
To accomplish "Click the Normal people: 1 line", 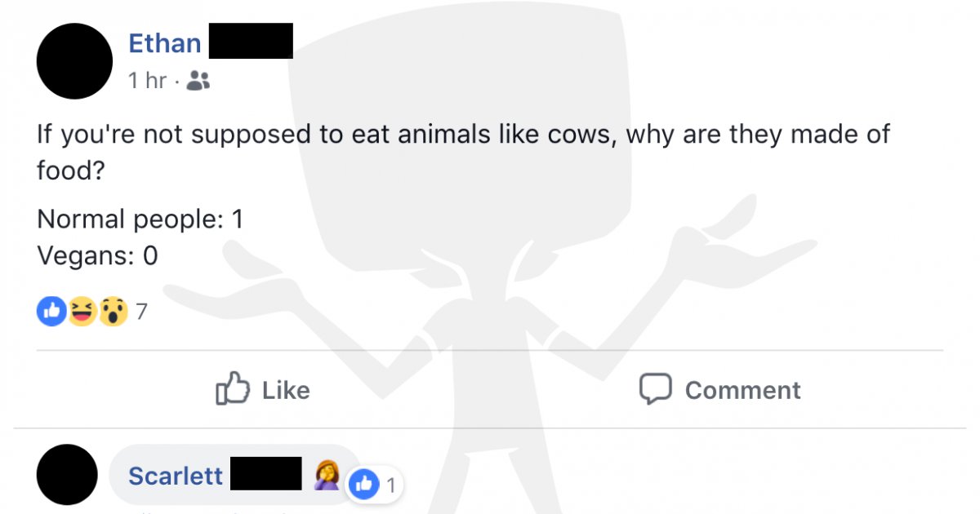I will [x=140, y=219].
